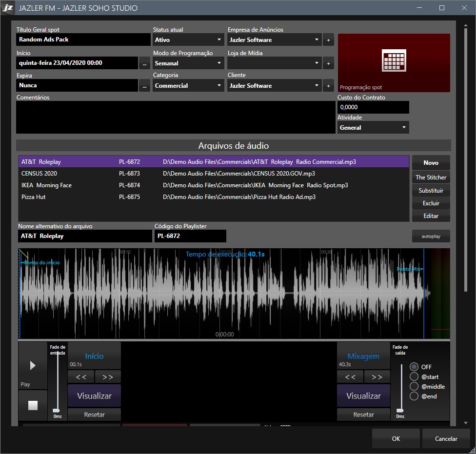Expand the Status atual dropdown

coord(188,40)
